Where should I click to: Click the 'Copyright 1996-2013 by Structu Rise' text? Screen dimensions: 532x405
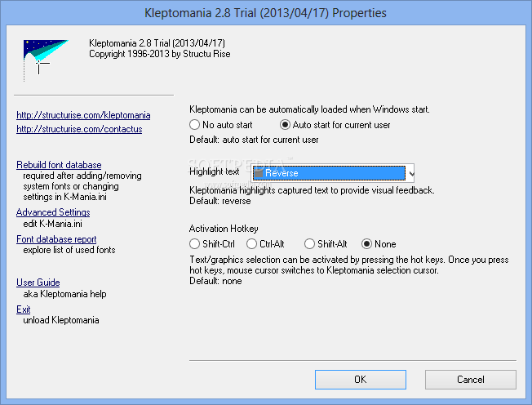coord(159,54)
